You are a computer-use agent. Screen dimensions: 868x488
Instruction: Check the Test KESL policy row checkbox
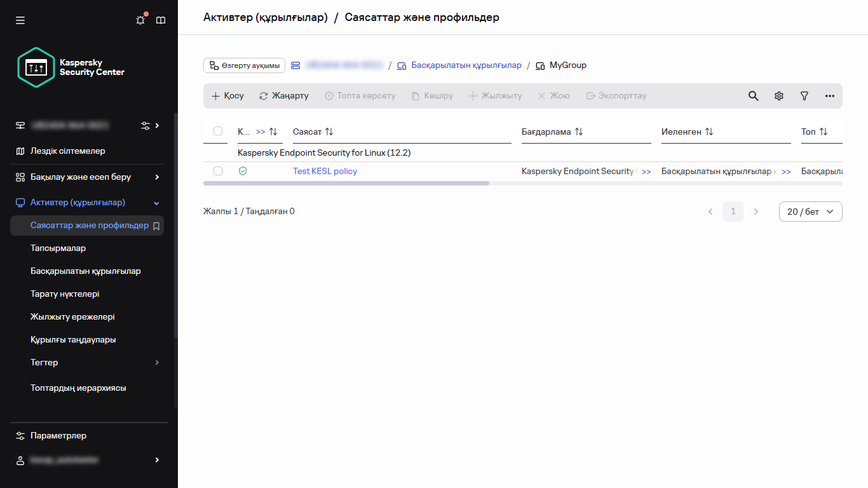[218, 171]
